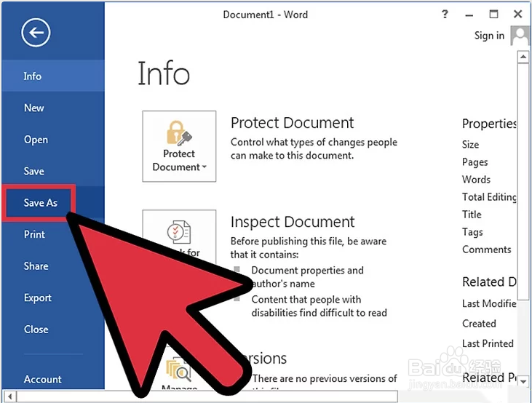
Task: Click the Size property label
Action: click(470, 145)
